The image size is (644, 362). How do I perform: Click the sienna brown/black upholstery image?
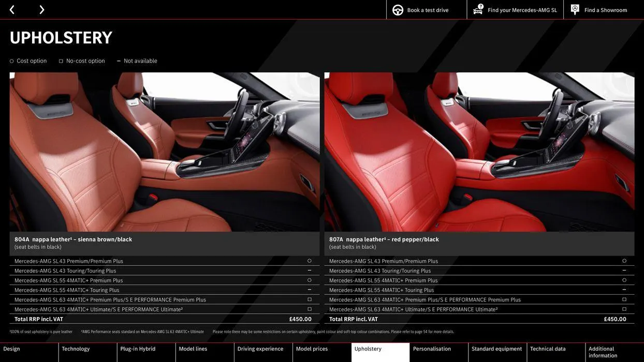pos(165,152)
